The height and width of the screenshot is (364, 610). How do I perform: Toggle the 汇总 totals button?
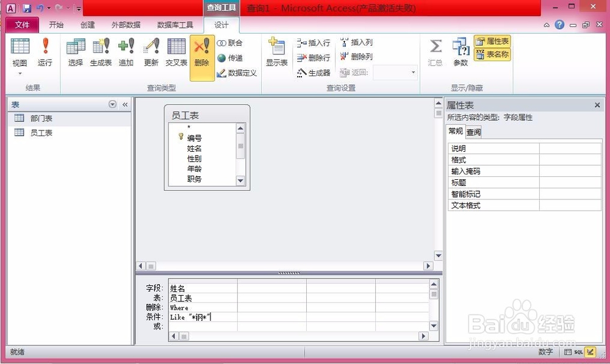click(436, 52)
